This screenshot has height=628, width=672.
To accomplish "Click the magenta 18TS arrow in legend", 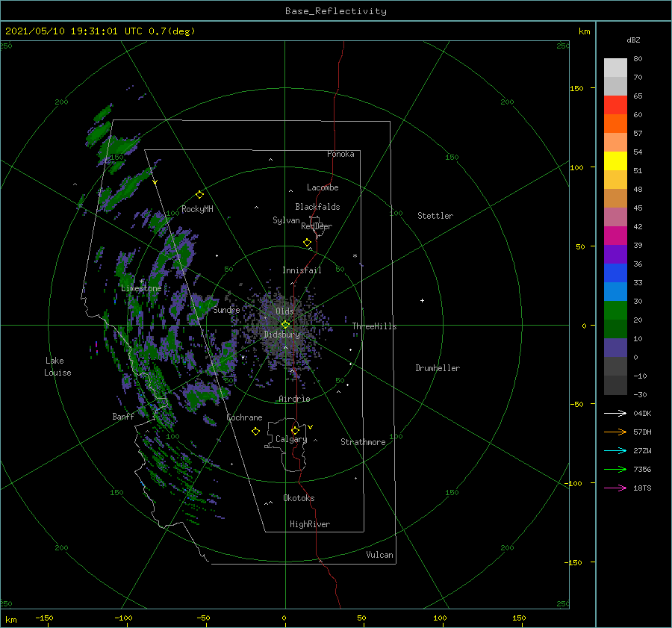I will [x=615, y=488].
